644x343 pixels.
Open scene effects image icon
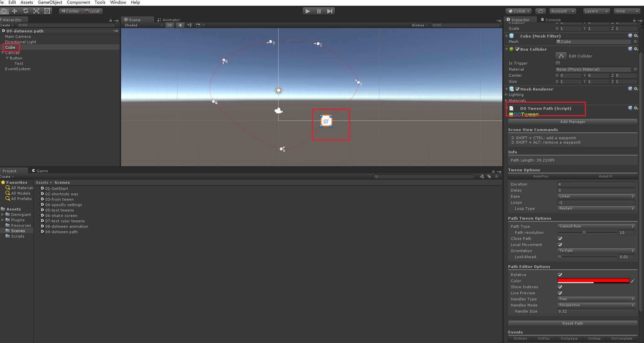point(198,25)
